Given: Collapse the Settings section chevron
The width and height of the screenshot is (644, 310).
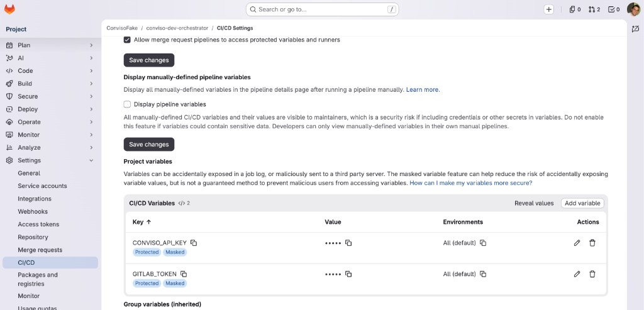Looking at the screenshot, I should [x=91, y=160].
